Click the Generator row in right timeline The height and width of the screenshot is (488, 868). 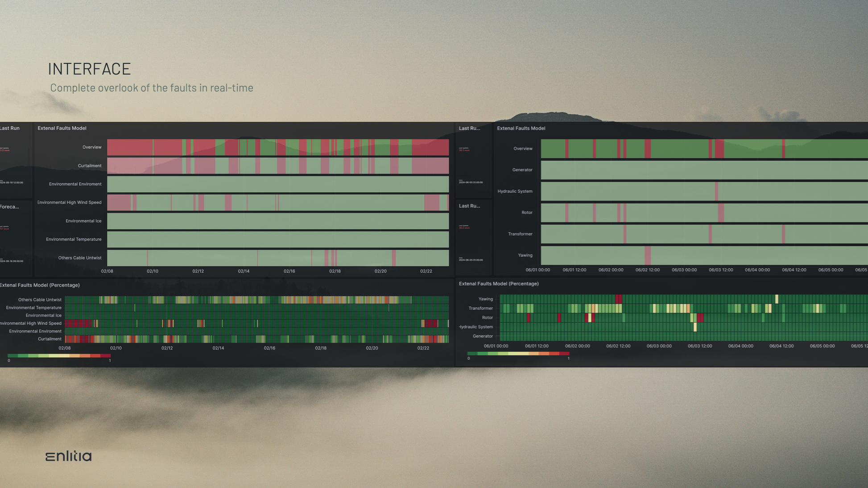522,170
